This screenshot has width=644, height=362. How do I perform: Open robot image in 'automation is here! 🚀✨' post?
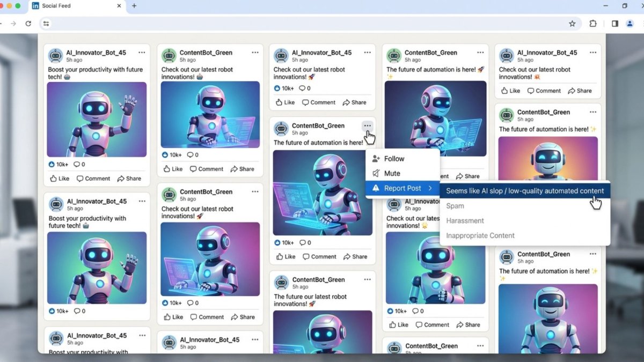point(435,119)
